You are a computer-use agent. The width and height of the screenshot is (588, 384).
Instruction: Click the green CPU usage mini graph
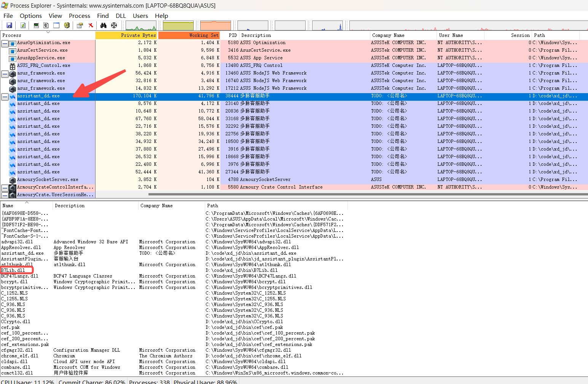(141, 25)
